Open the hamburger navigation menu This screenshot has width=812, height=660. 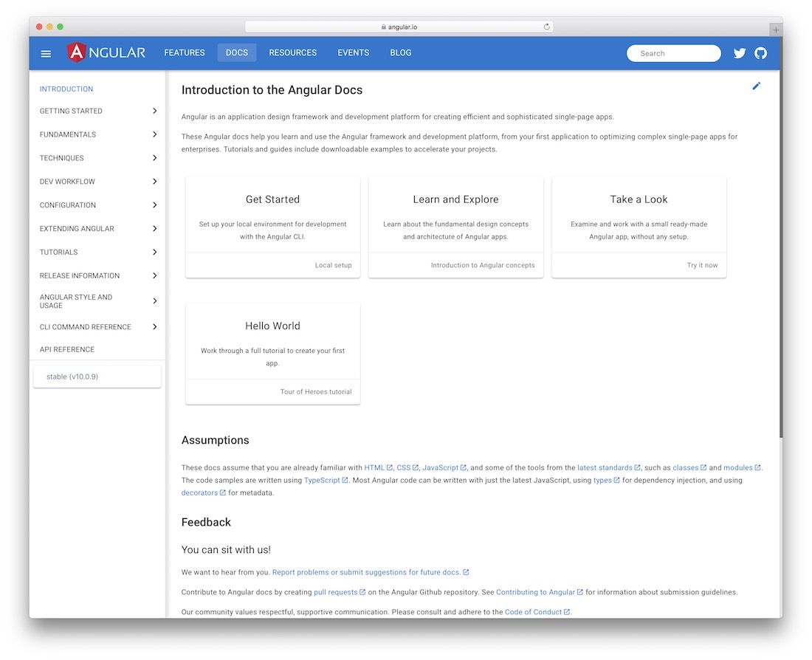click(x=46, y=53)
